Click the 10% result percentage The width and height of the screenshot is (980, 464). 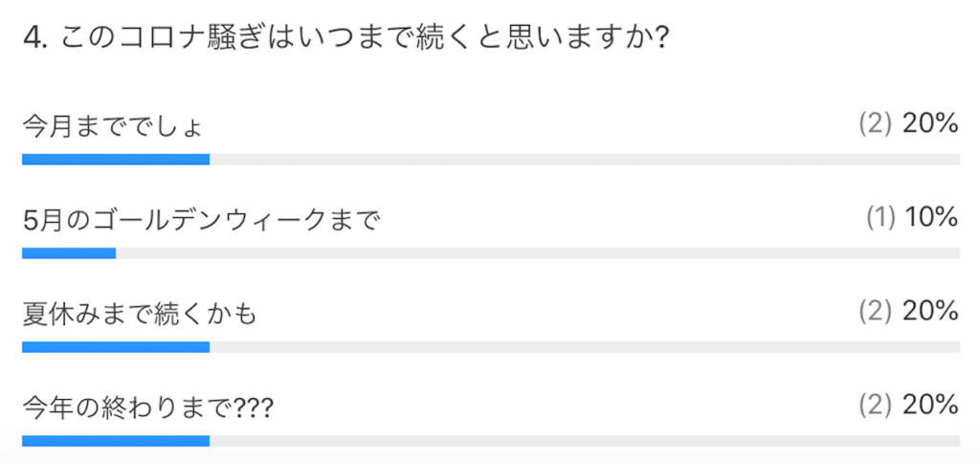click(x=931, y=219)
